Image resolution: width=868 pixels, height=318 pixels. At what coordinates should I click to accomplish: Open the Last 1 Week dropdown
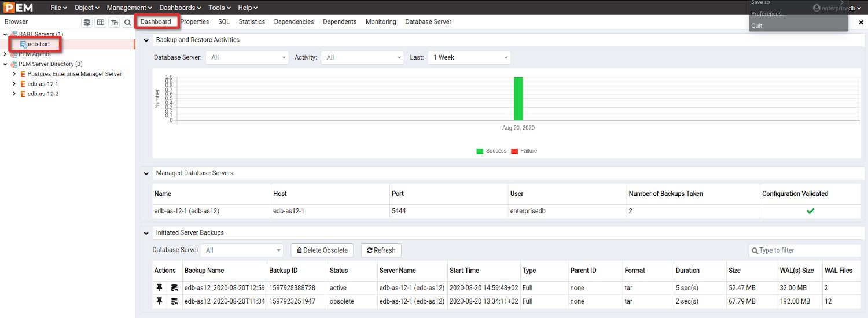[x=469, y=57]
